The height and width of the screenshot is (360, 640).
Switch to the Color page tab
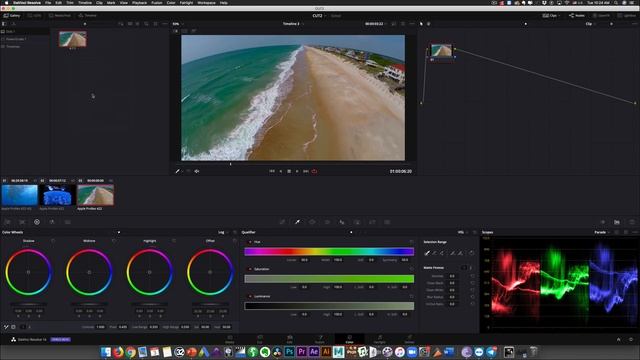point(349,339)
